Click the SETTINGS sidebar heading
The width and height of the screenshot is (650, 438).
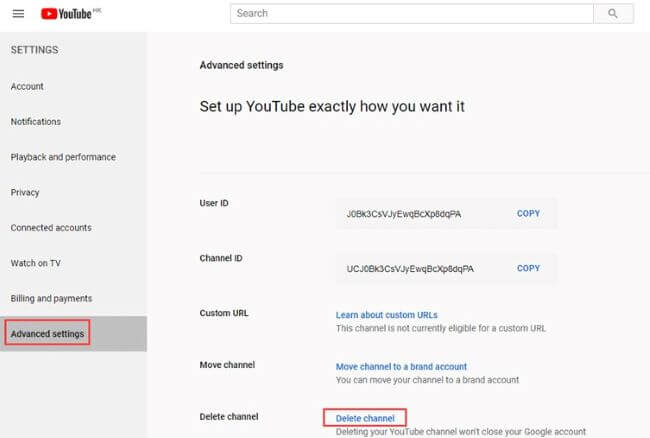tap(34, 50)
